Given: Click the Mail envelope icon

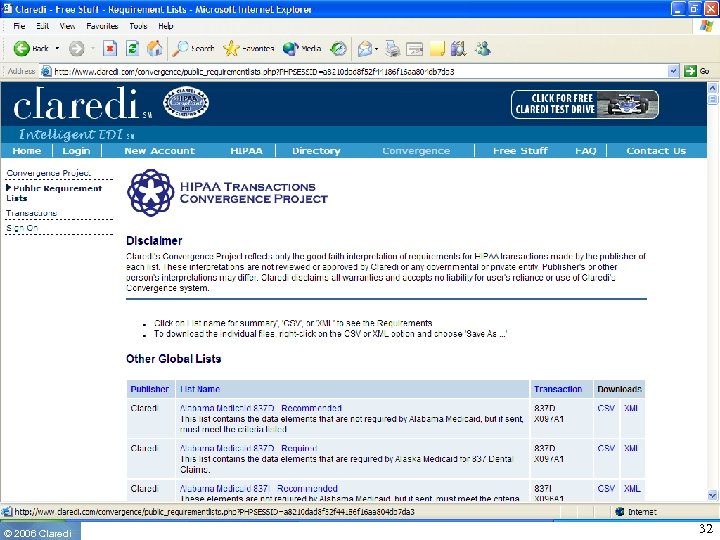Looking at the screenshot, I should pos(365,48).
